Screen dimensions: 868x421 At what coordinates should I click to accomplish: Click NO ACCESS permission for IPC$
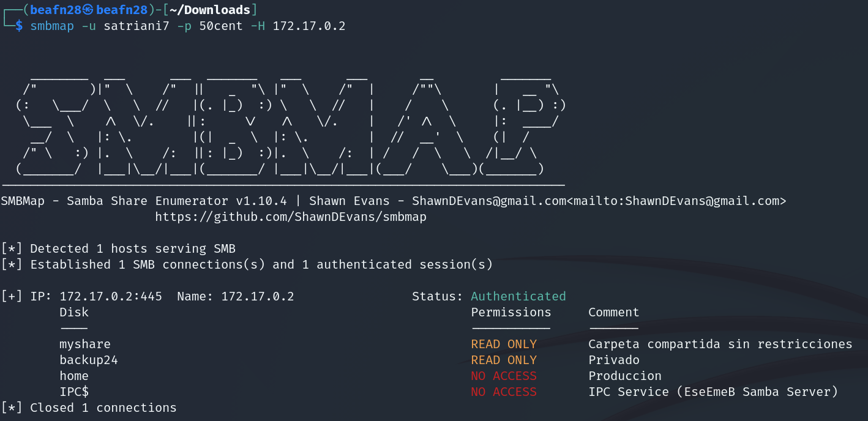pos(504,392)
